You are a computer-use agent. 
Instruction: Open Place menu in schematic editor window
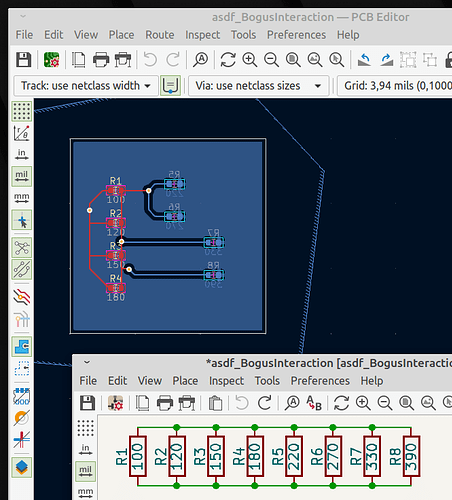185,381
